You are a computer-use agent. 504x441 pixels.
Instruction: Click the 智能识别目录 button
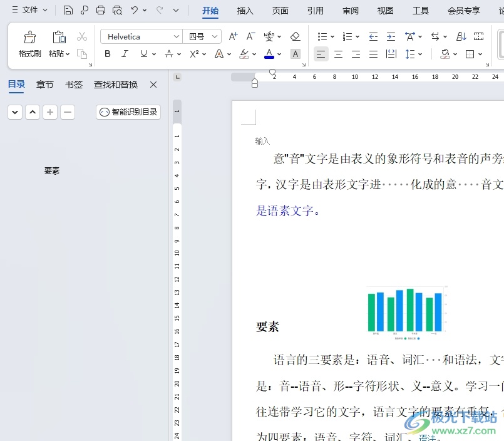(x=128, y=112)
